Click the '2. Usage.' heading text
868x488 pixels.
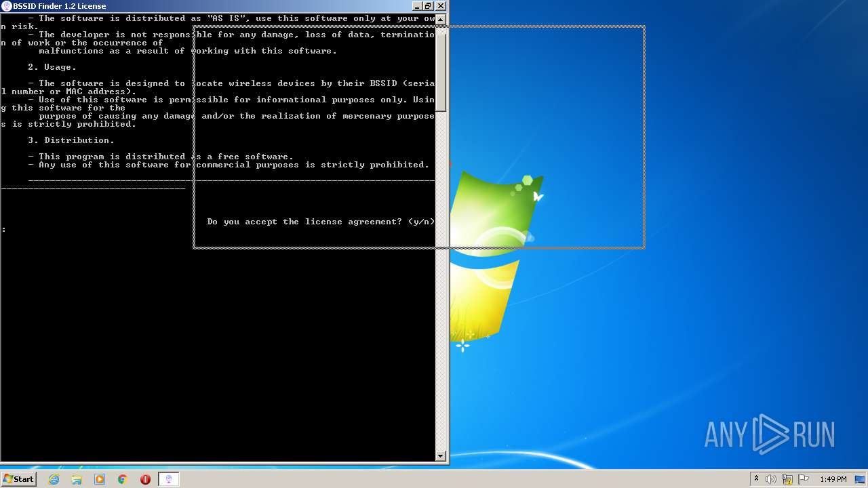tap(52, 67)
